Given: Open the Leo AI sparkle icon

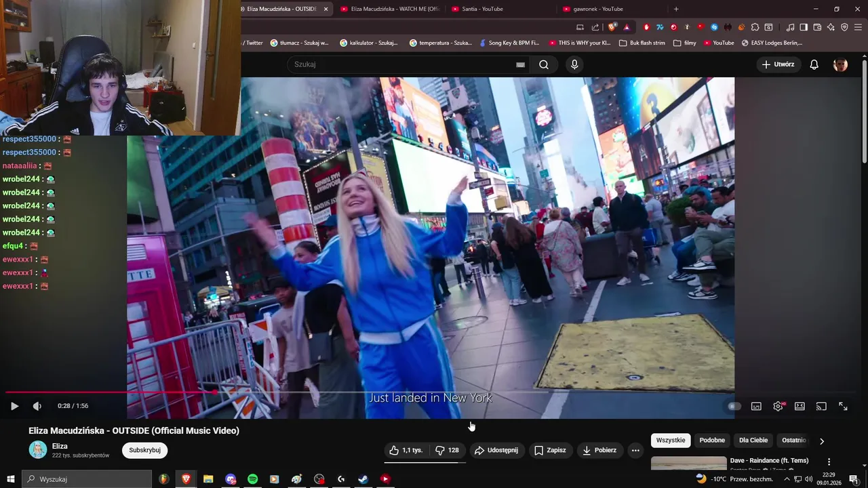Looking at the screenshot, I should 831,27.
